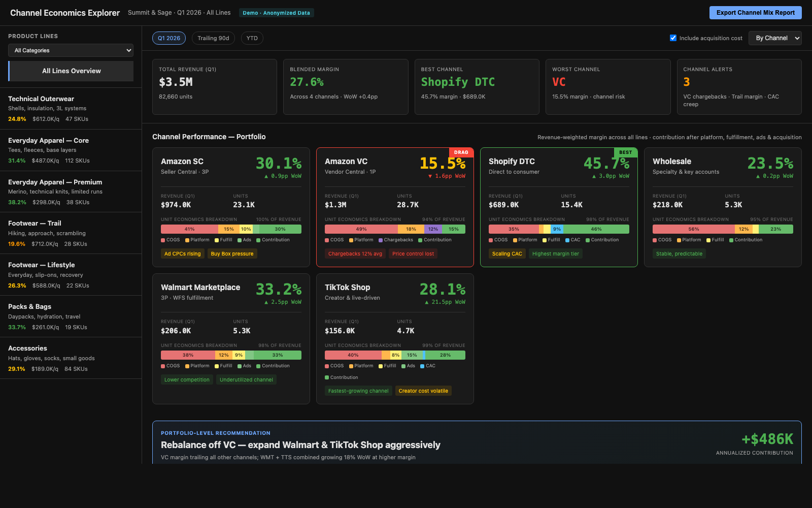
Task: Open Packs & Bags product line
Action: [71, 316]
